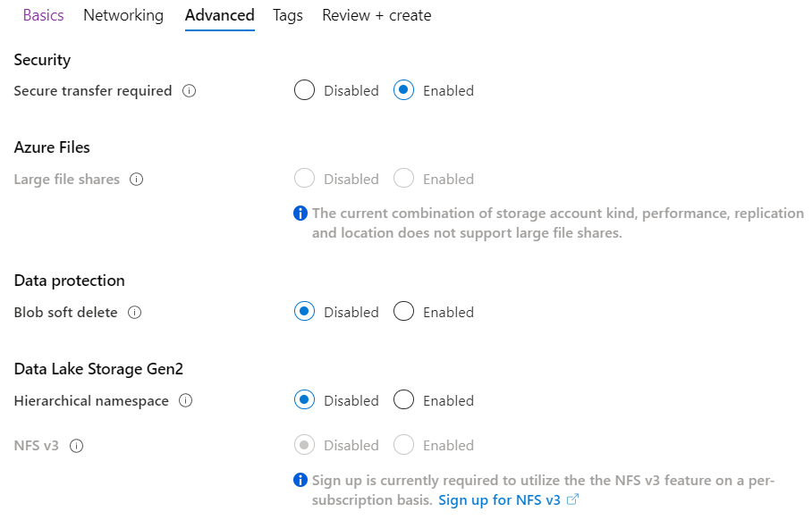Switch to the Basics tab
The width and height of the screenshot is (812, 520).
tap(44, 15)
